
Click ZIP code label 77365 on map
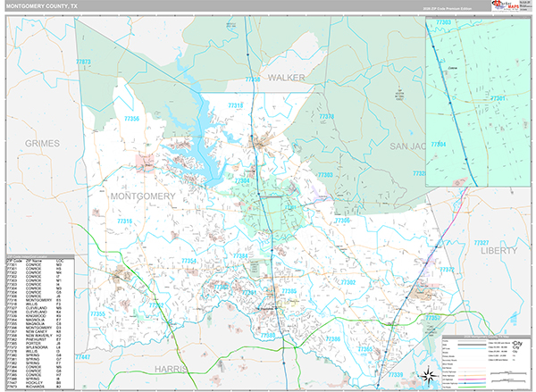(x=365, y=349)
